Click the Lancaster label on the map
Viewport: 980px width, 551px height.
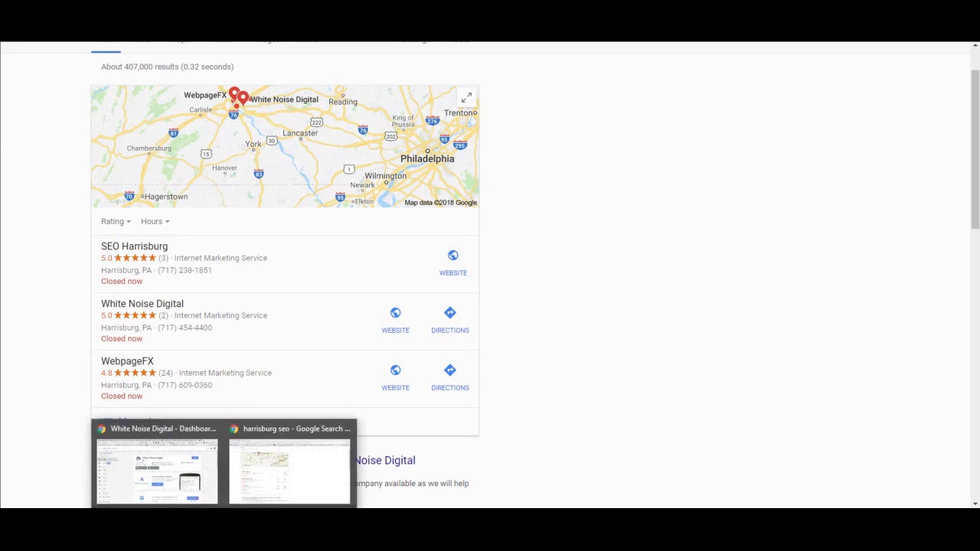(x=300, y=133)
